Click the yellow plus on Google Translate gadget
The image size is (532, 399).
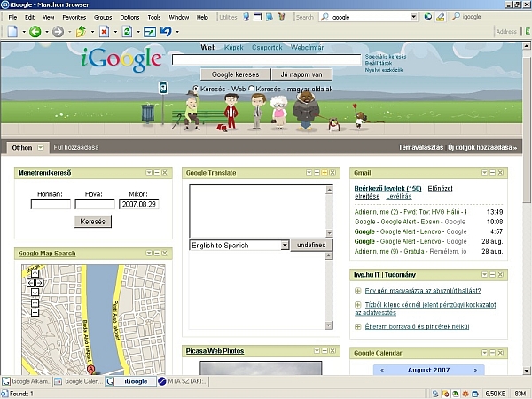coord(325,173)
